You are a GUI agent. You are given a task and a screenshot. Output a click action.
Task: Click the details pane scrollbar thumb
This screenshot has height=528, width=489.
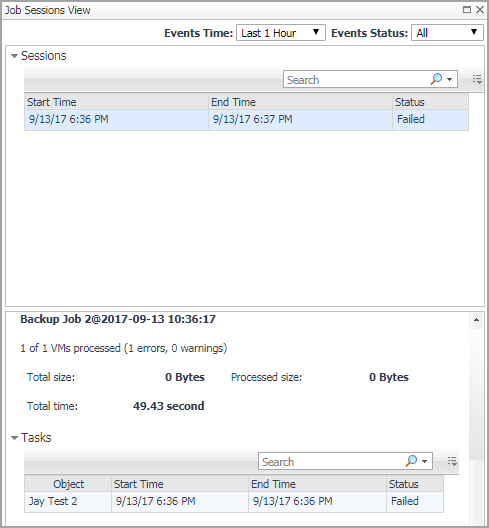click(x=476, y=393)
